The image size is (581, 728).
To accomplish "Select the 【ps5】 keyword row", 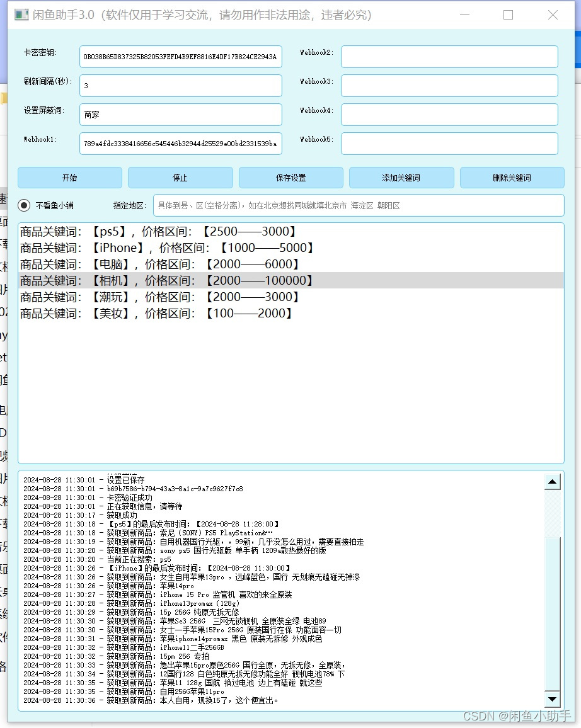I will pyautogui.click(x=291, y=231).
